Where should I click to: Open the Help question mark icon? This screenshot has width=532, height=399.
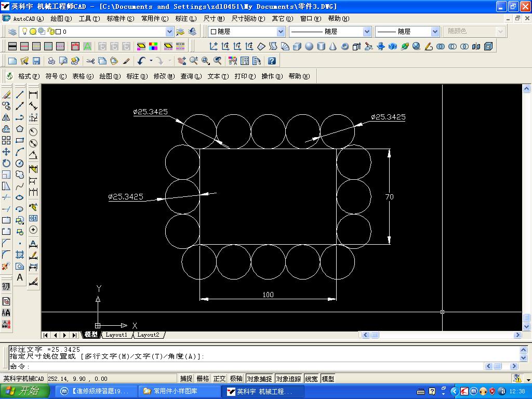(x=272, y=61)
